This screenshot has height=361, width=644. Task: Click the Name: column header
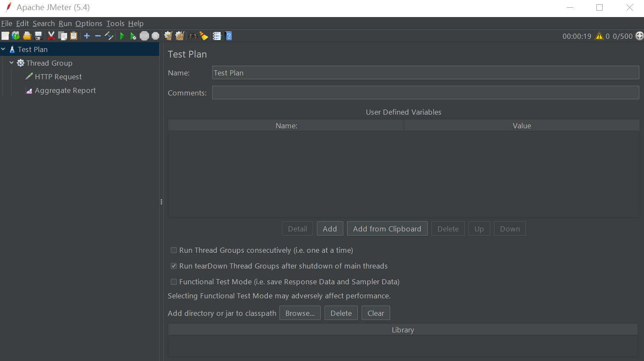point(286,125)
